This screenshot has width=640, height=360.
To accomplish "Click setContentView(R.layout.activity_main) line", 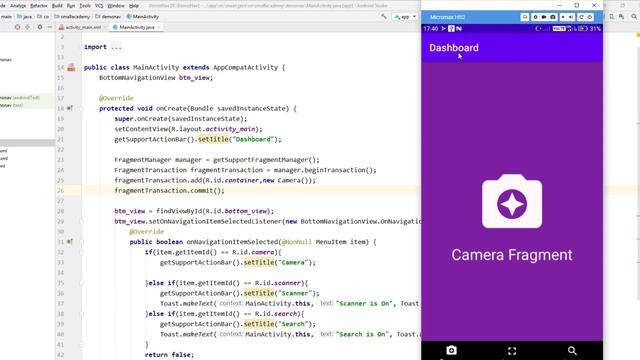I will [188, 129].
